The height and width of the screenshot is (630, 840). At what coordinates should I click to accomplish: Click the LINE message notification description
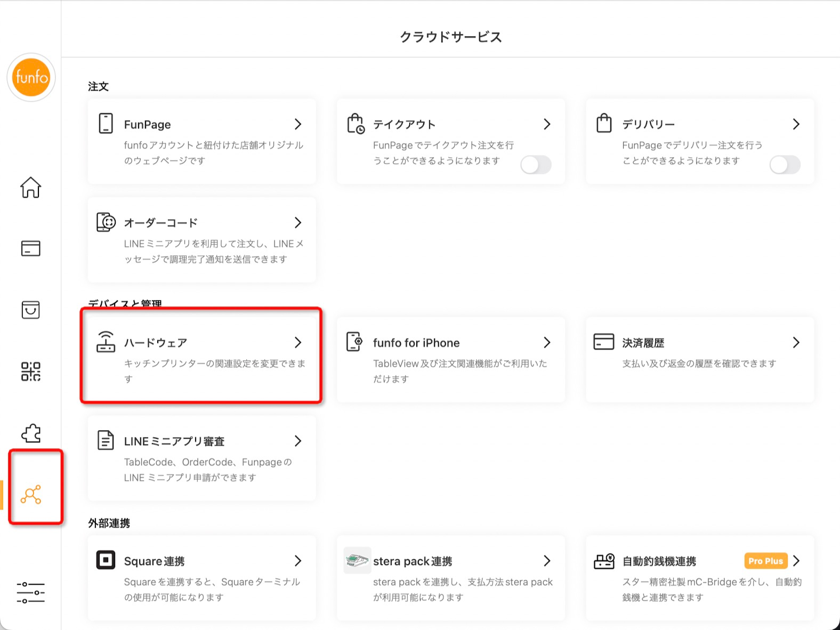point(214,251)
